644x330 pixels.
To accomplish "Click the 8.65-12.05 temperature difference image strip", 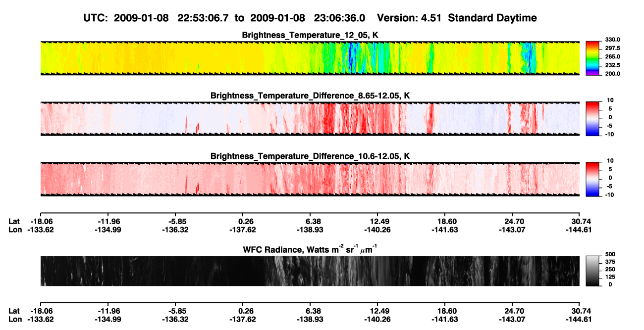I will pyautogui.click(x=310, y=119).
